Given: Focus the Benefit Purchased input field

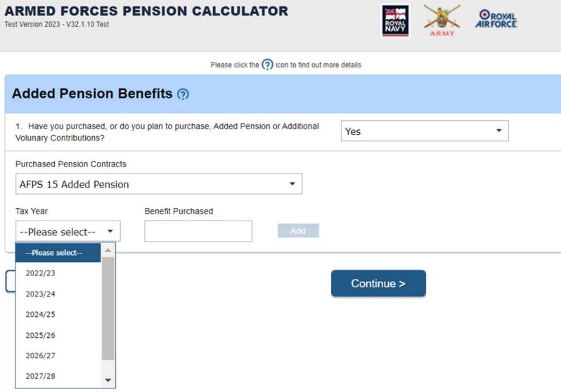Looking at the screenshot, I should point(198,231).
